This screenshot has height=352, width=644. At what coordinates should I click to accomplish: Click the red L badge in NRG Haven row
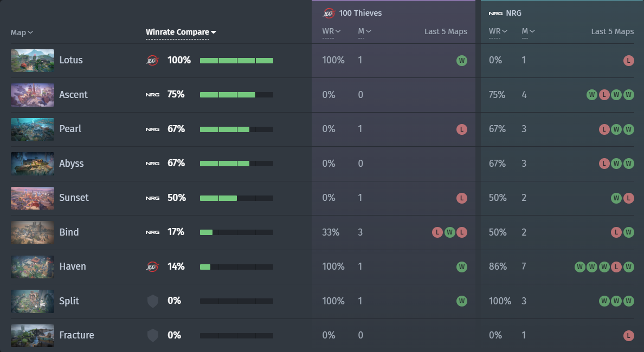click(616, 266)
